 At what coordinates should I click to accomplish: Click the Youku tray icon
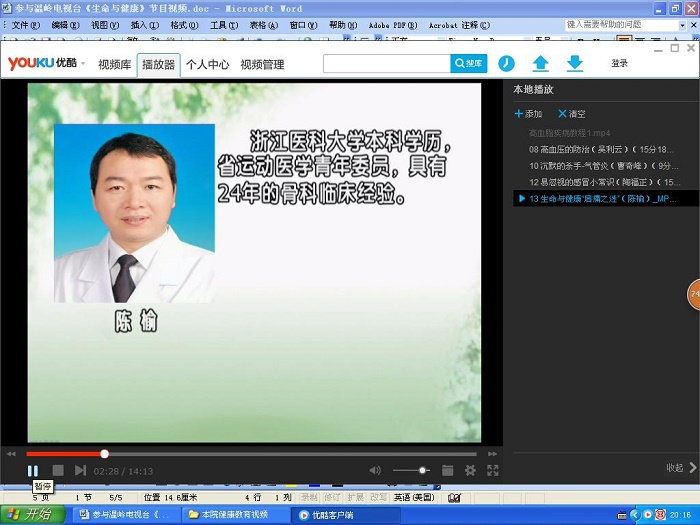pyautogui.click(x=647, y=515)
